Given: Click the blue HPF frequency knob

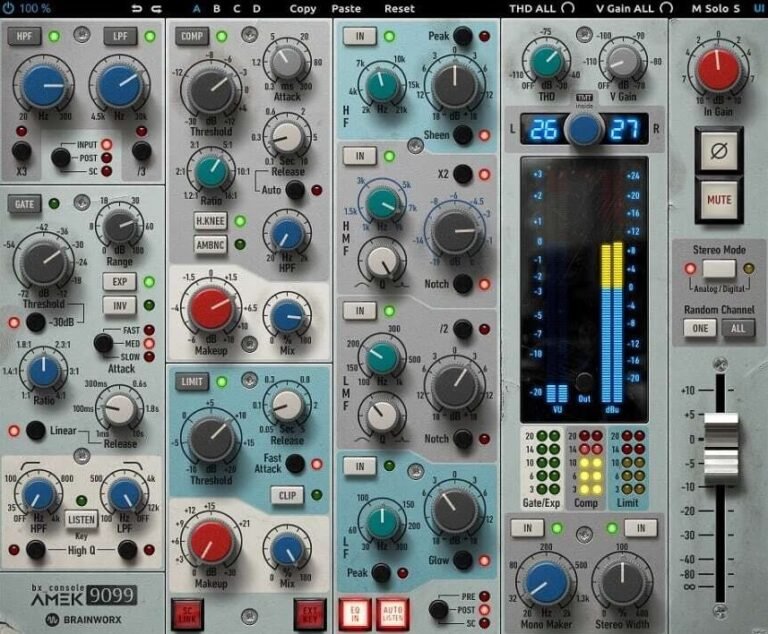Looking at the screenshot, I should pyautogui.click(x=45, y=86).
